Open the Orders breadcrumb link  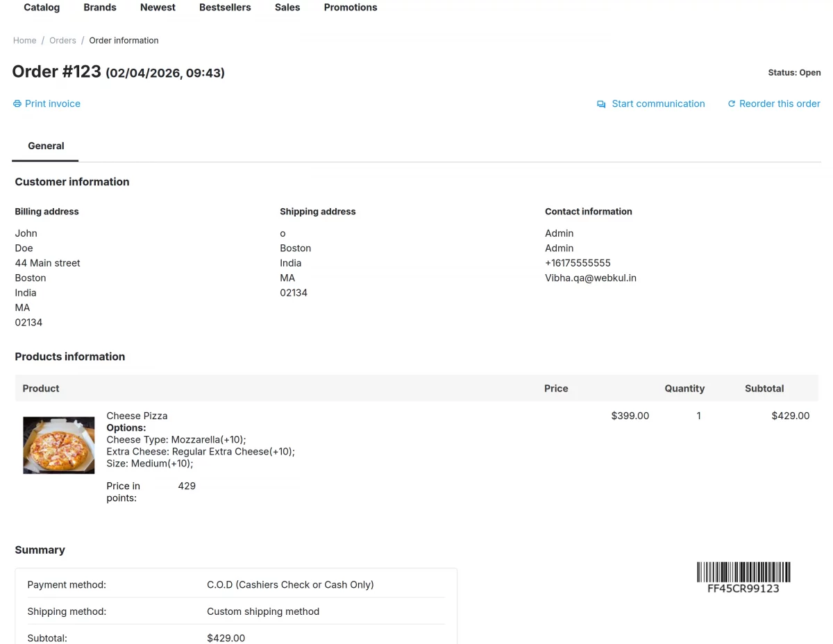[62, 40]
